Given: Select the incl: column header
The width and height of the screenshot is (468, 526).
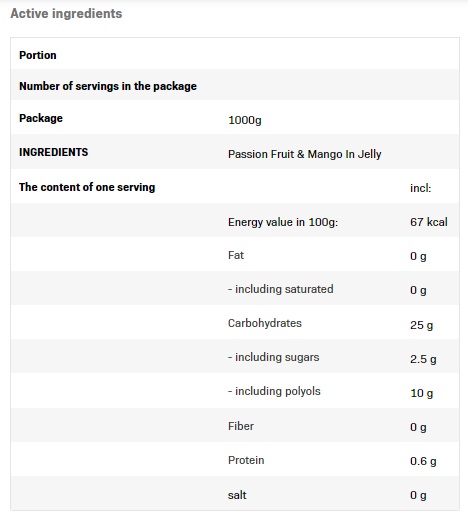Looking at the screenshot, I should 421,188.
